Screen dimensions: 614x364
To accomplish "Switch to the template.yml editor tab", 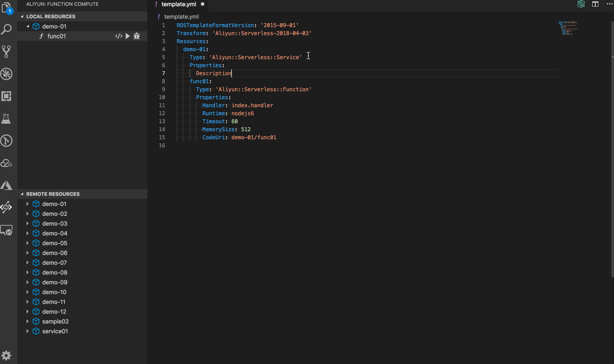I will click(179, 4).
